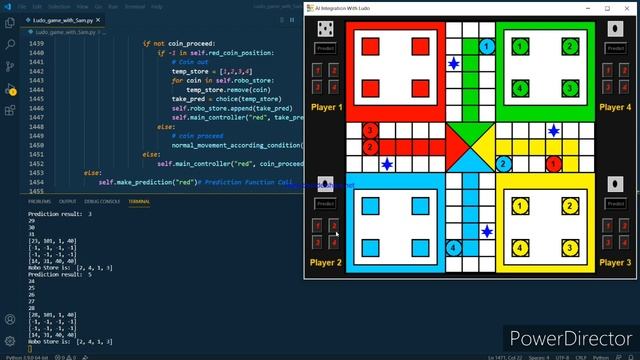Open the Manage gear icon

click(10, 341)
